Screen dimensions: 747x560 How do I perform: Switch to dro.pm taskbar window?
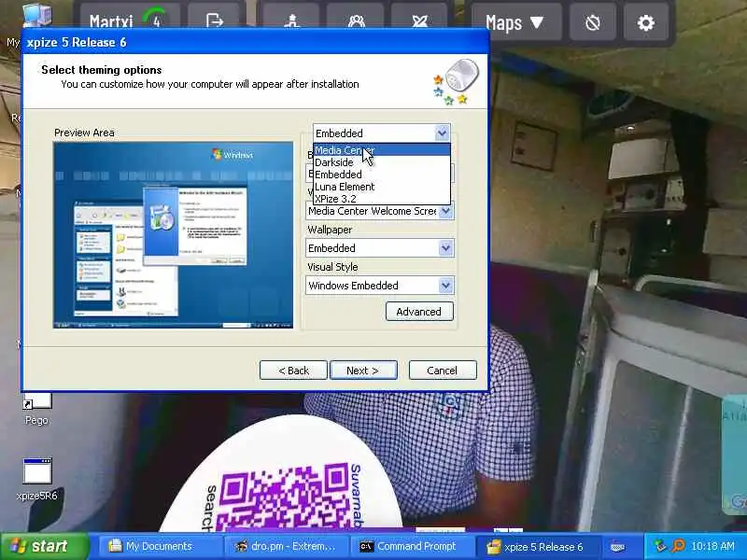click(x=286, y=546)
